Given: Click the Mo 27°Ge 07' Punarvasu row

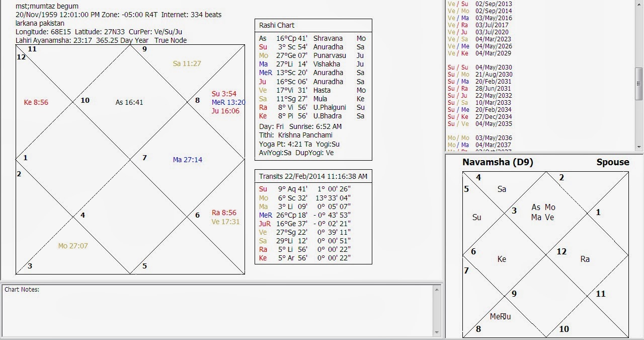Looking at the screenshot, I should (x=312, y=55).
